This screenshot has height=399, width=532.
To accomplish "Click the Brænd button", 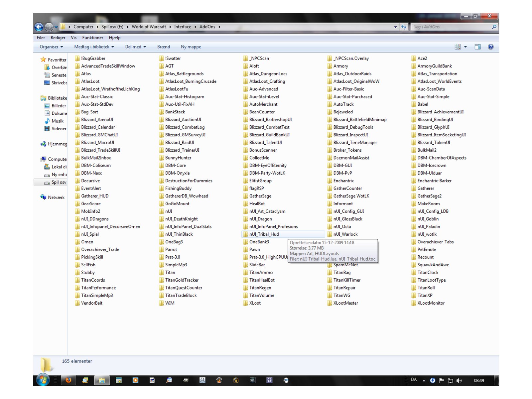I will pos(163,47).
